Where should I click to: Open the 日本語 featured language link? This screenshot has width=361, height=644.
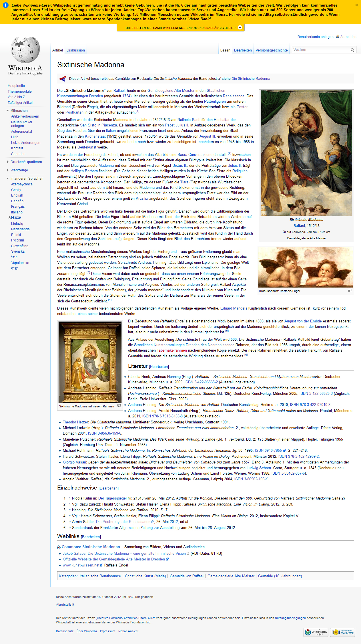(16, 218)
